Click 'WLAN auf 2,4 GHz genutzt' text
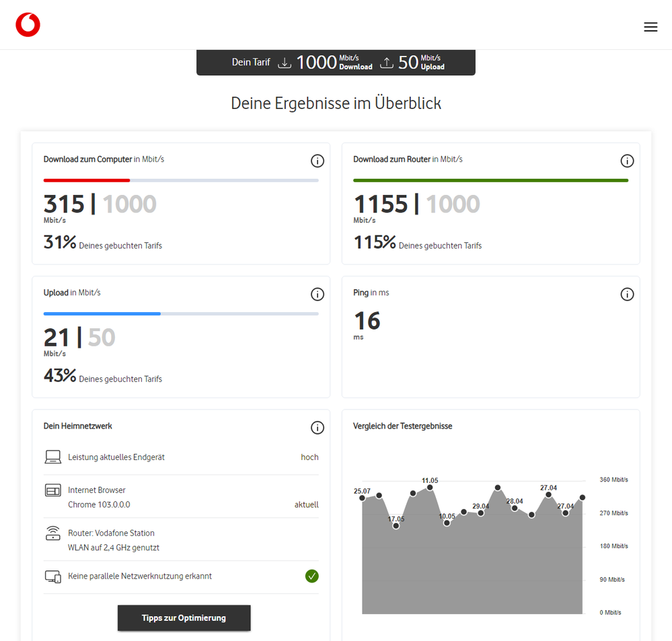 point(114,548)
